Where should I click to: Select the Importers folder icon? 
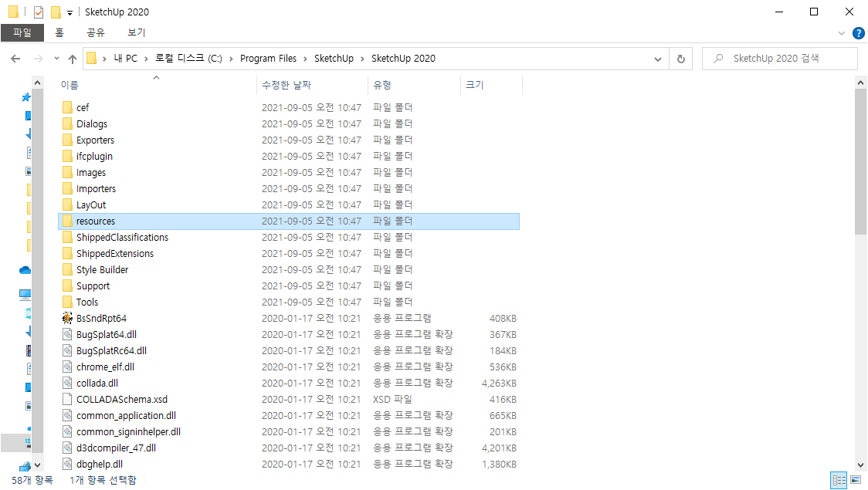tap(67, 188)
